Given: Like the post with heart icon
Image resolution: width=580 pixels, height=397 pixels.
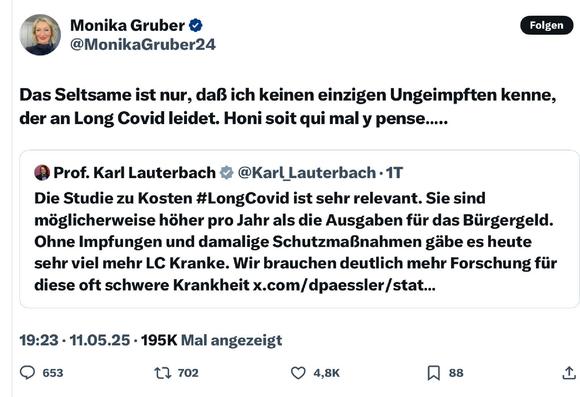Looking at the screenshot, I should (298, 373).
